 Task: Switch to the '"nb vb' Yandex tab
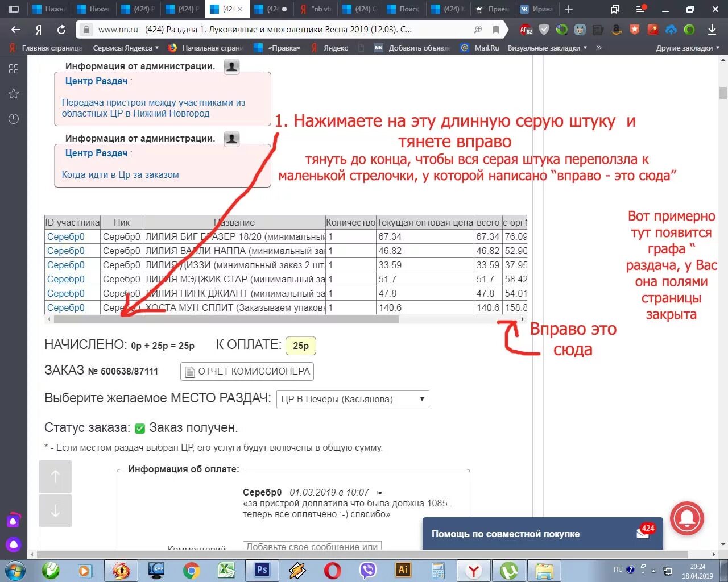point(315,9)
